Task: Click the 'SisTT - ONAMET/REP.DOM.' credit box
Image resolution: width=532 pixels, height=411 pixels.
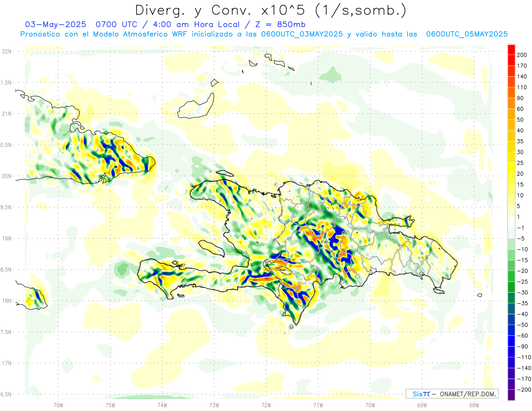Action: (452, 394)
